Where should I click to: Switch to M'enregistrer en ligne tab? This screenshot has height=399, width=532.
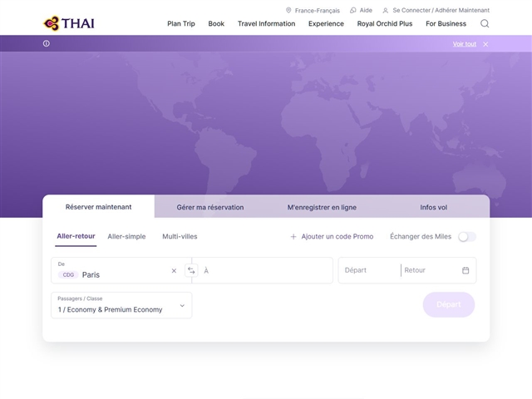pos(322,207)
